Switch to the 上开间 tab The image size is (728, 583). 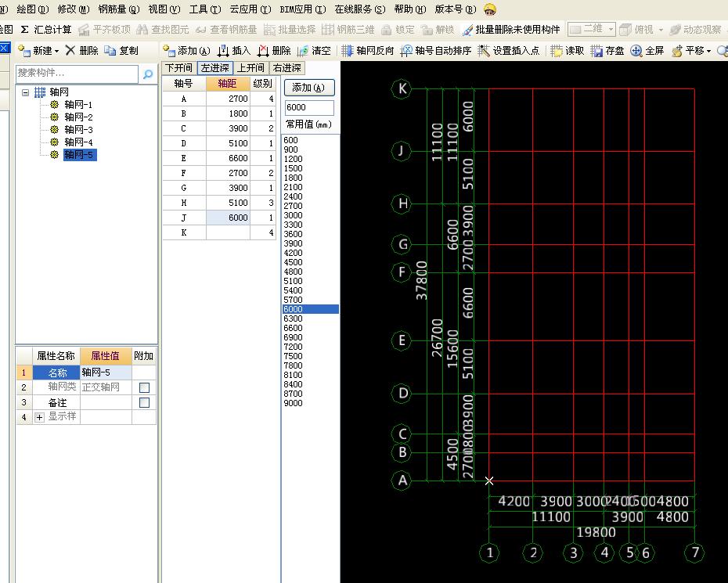coord(250,68)
